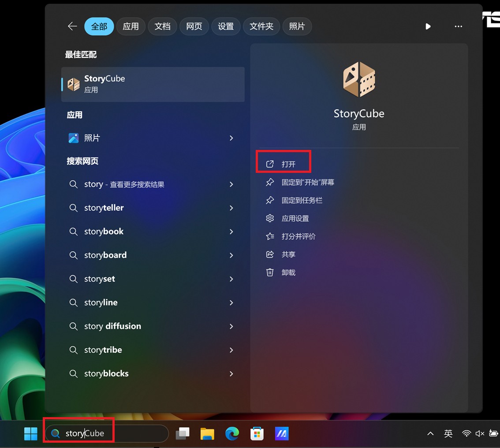Viewport: 500px width, 448px height.
Task: Select the storyblocks suggestion
Action: (153, 374)
